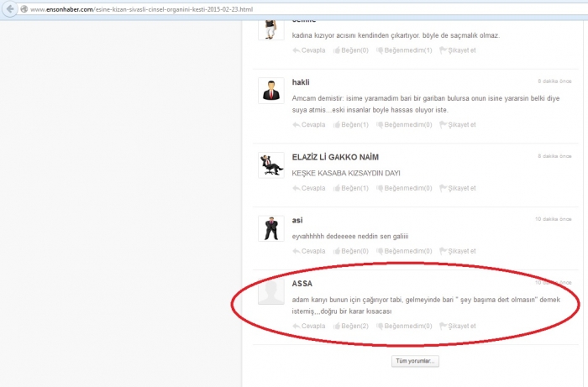Like asi's comment with thumbs up
The width and height of the screenshot is (588, 387).
point(350,251)
